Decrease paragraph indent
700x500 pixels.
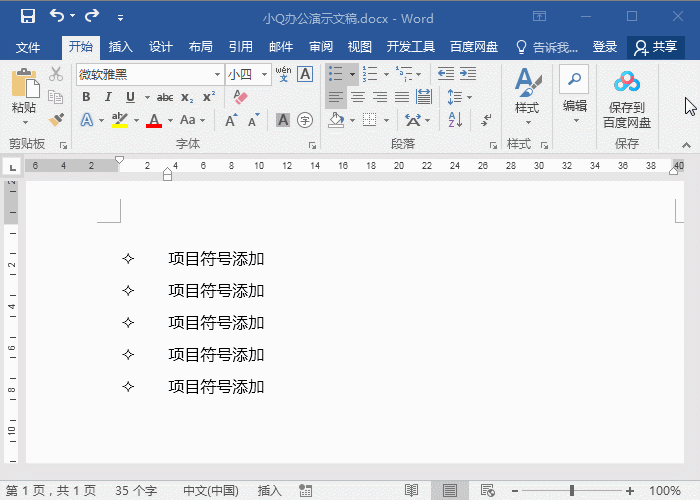click(x=446, y=74)
